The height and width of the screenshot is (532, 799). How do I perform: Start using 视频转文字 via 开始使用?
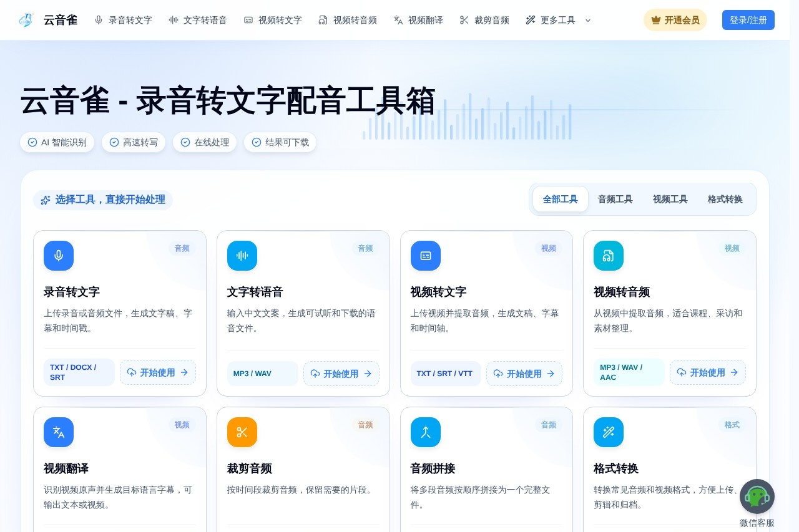click(524, 374)
